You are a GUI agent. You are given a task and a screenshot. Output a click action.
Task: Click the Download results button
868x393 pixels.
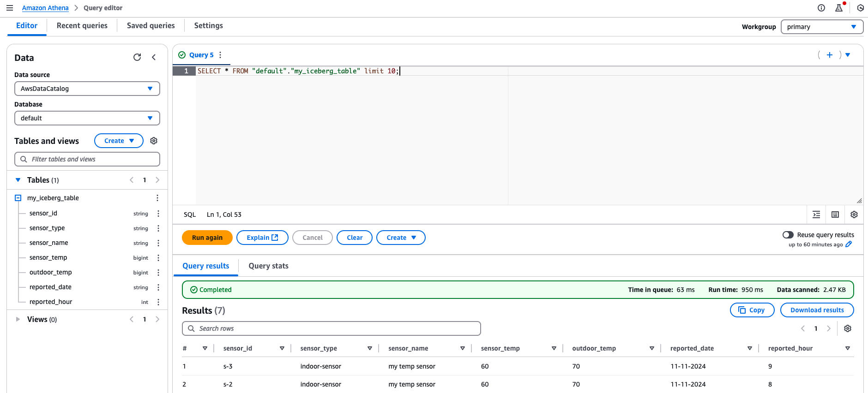[817, 310]
